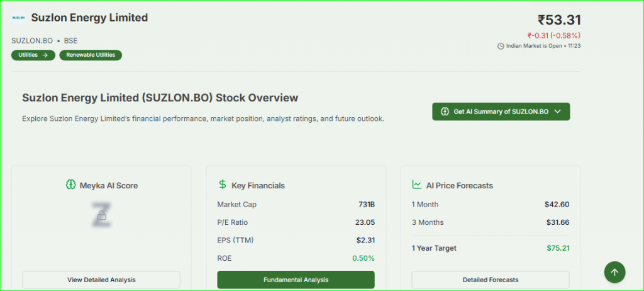Viewport: 644px width, 291px height.
Task: Click the dollar icon beside Key Financials
Action: [x=222, y=185]
